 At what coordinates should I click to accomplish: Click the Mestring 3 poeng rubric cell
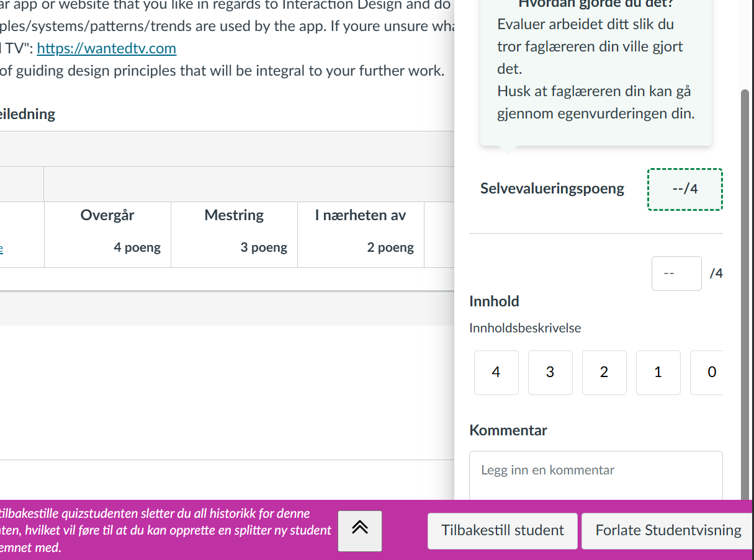pos(234,234)
